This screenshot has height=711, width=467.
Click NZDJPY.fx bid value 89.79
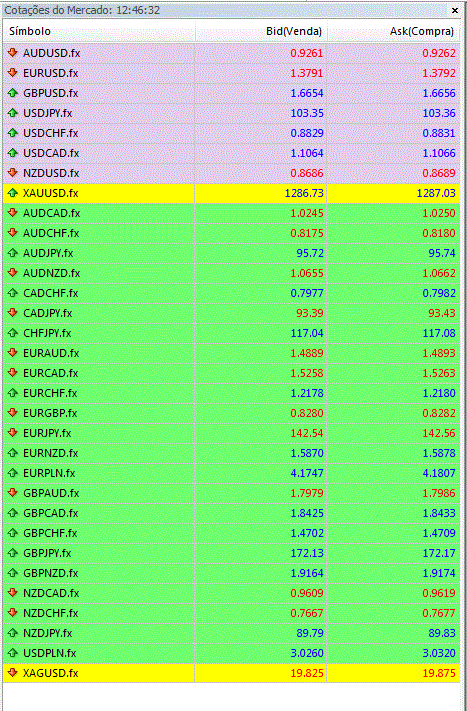coord(310,633)
